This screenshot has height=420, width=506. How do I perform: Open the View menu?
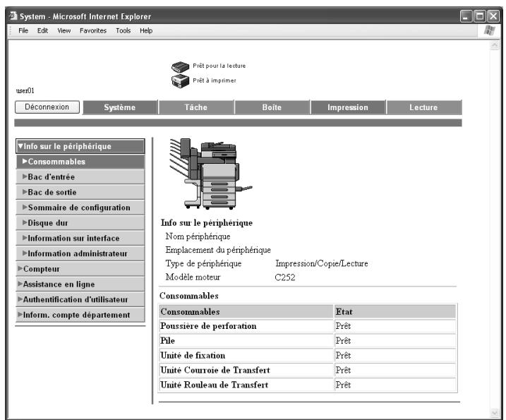(x=64, y=30)
